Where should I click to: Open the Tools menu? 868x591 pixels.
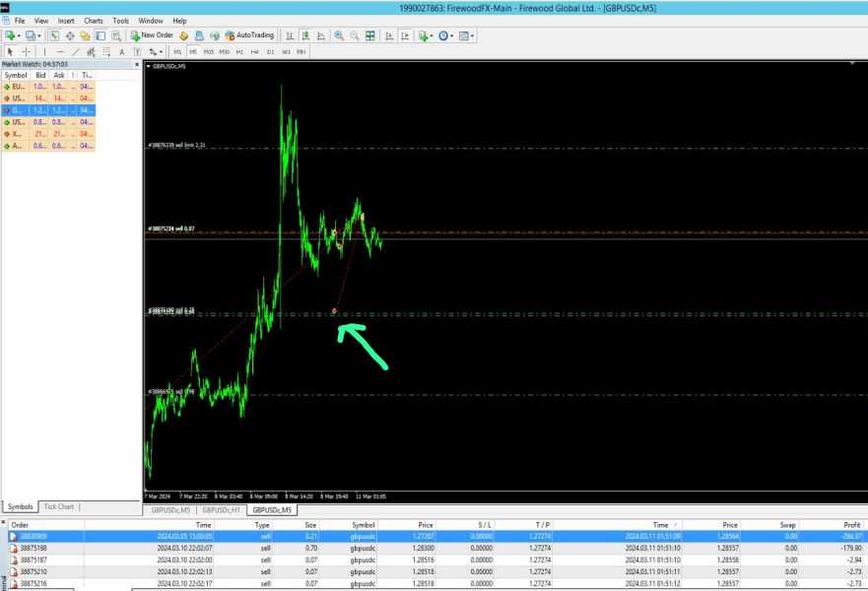[x=120, y=21]
